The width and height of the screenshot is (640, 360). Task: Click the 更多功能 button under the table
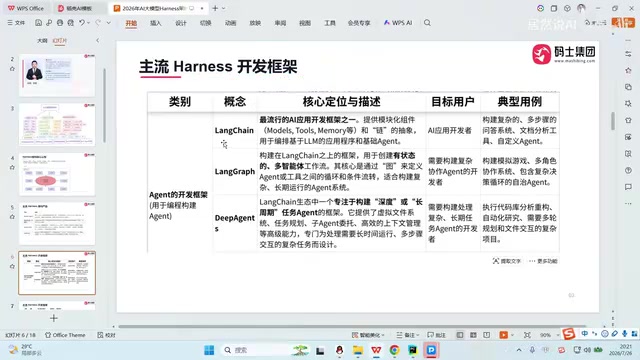point(543,261)
